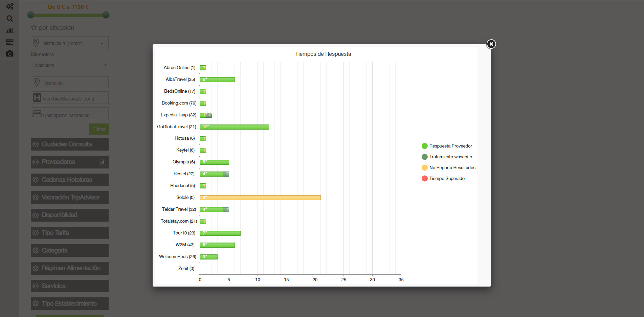This screenshot has height=317, width=644.
Task: Click the chart icon on Proveedores panel
Action: (x=102, y=162)
